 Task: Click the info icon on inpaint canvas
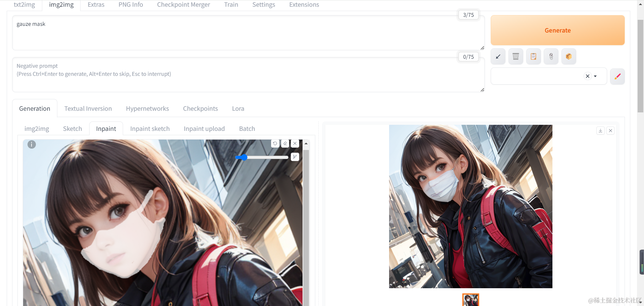(32, 144)
